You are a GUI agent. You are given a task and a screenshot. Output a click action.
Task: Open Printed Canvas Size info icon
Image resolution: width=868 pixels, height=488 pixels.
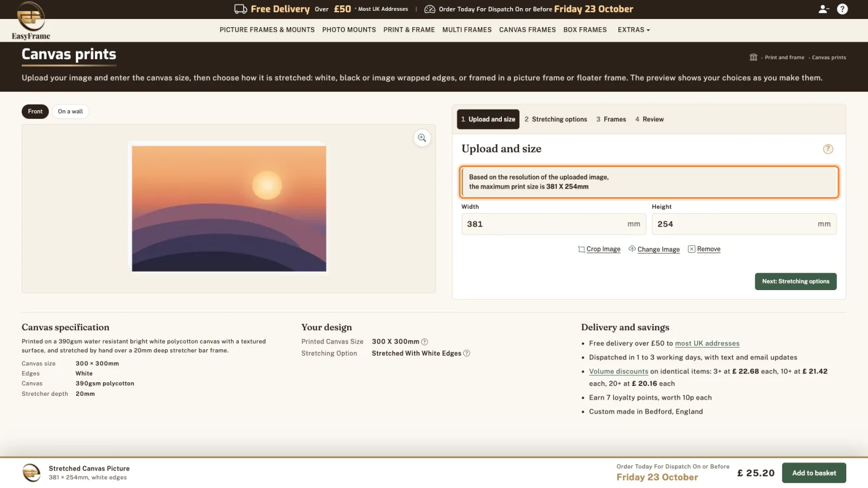pos(425,342)
